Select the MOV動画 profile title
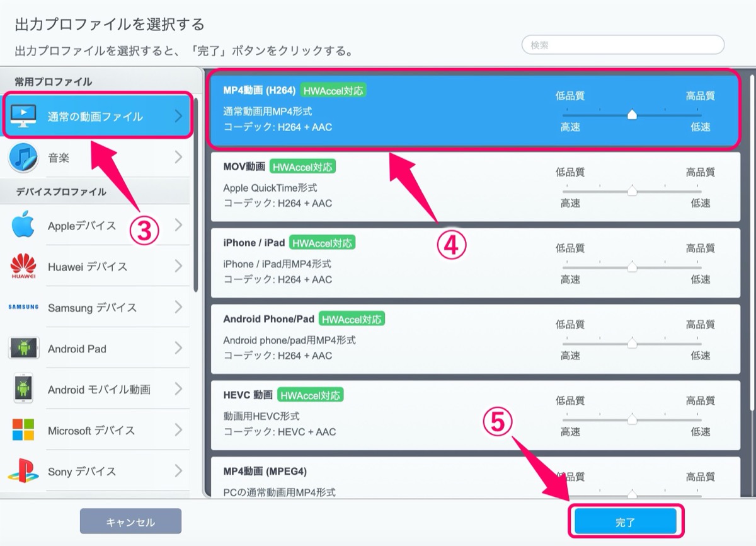Viewport: 756px width, 546px height. [244, 167]
